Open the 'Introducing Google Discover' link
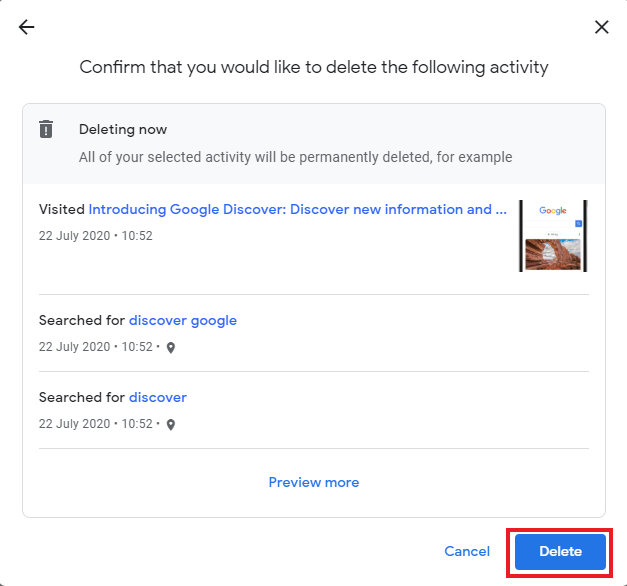Screen dimensions: 627x586 [x=290, y=210]
